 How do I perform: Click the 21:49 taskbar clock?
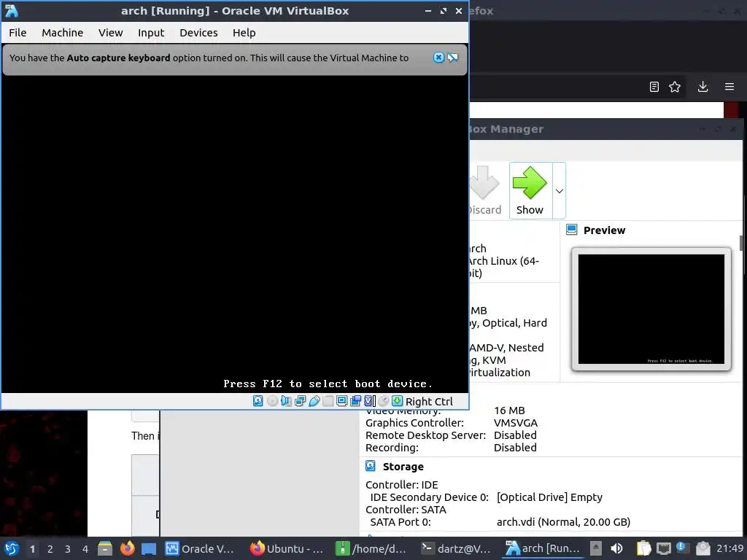pyautogui.click(x=729, y=548)
